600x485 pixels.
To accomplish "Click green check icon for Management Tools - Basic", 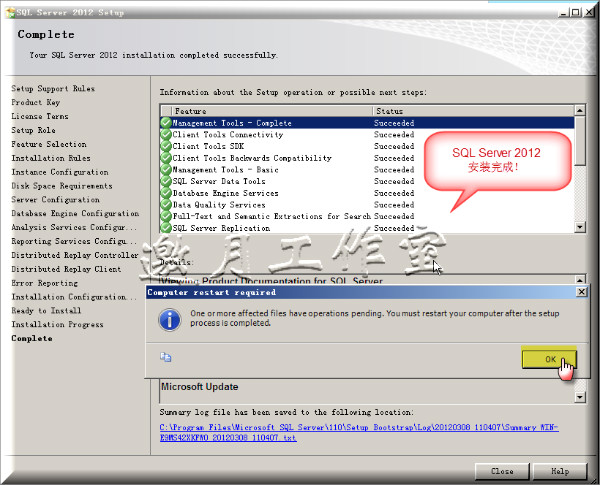I will click(166, 170).
